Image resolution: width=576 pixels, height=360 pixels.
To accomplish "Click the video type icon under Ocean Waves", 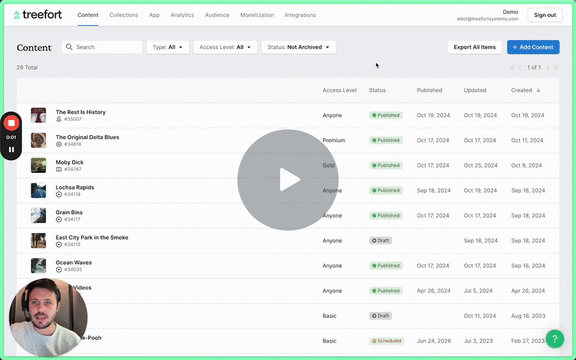I will click(x=59, y=269).
